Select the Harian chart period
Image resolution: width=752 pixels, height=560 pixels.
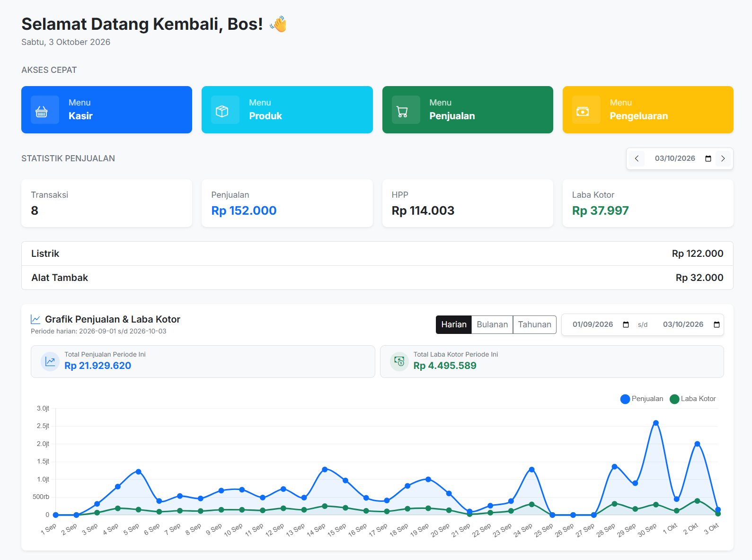454,324
